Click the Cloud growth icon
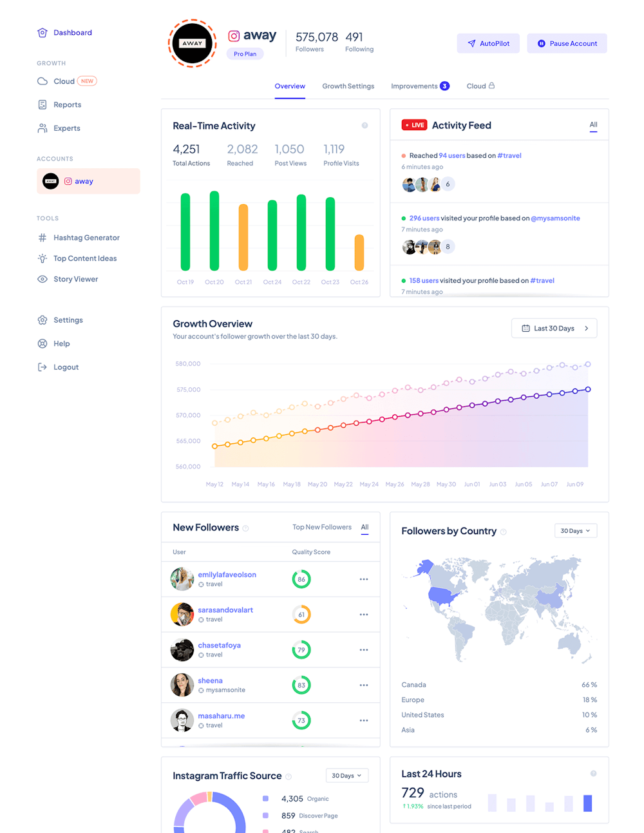Viewport: 644px width, 833px height. 42,81
